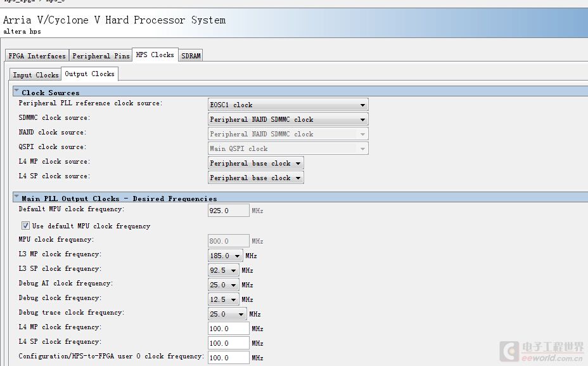Screen dimensions: 588x366
Task: Click the 'Arria V/Cyclone V Hard Processor System' title
Action: click(115, 20)
